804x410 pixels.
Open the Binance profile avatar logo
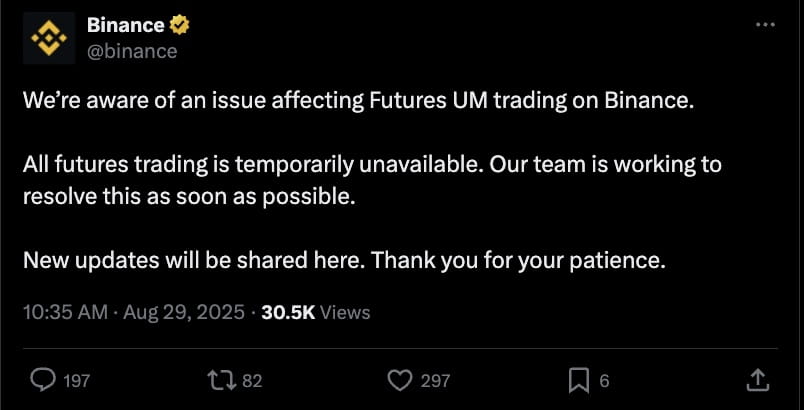(49, 38)
